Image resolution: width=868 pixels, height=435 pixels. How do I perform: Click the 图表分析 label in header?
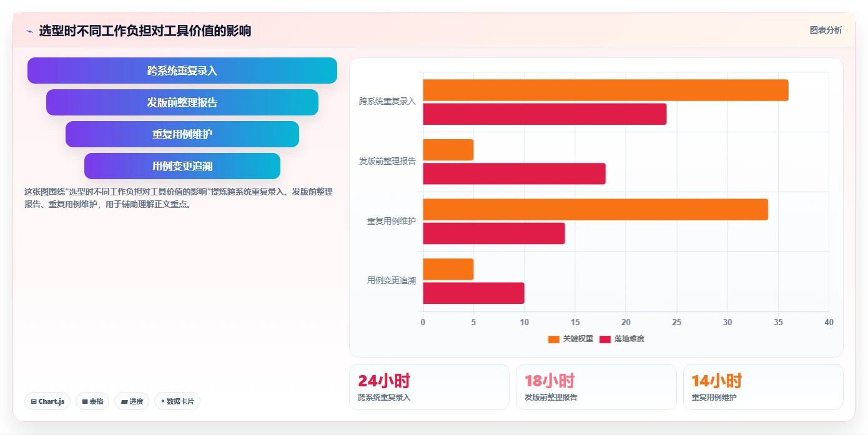[826, 30]
